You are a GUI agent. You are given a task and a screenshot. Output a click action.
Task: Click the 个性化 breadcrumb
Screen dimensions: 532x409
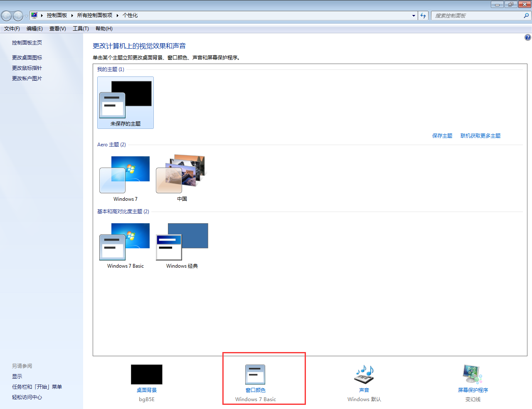click(x=130, y=15)
